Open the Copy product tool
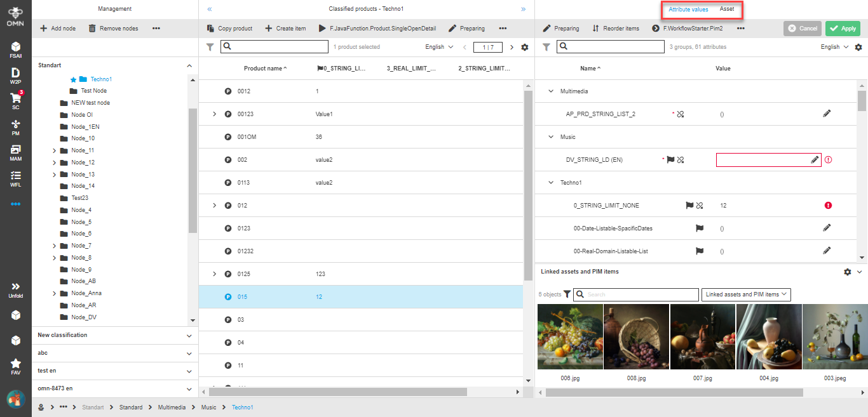Image resolution: width=868 pixels, height=417 pixels. (229, 28)
